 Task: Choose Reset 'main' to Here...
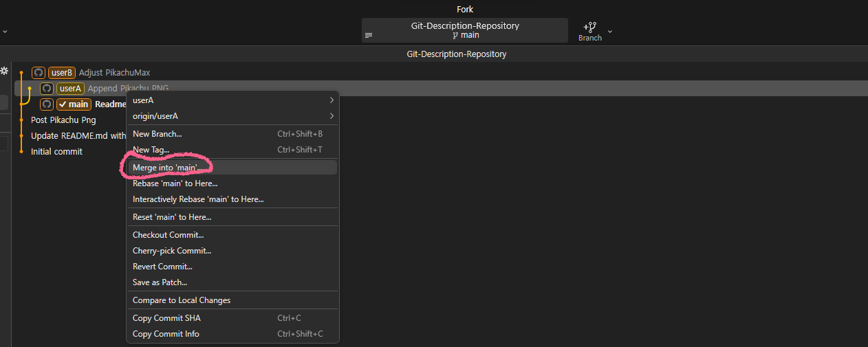coord(172,217)
